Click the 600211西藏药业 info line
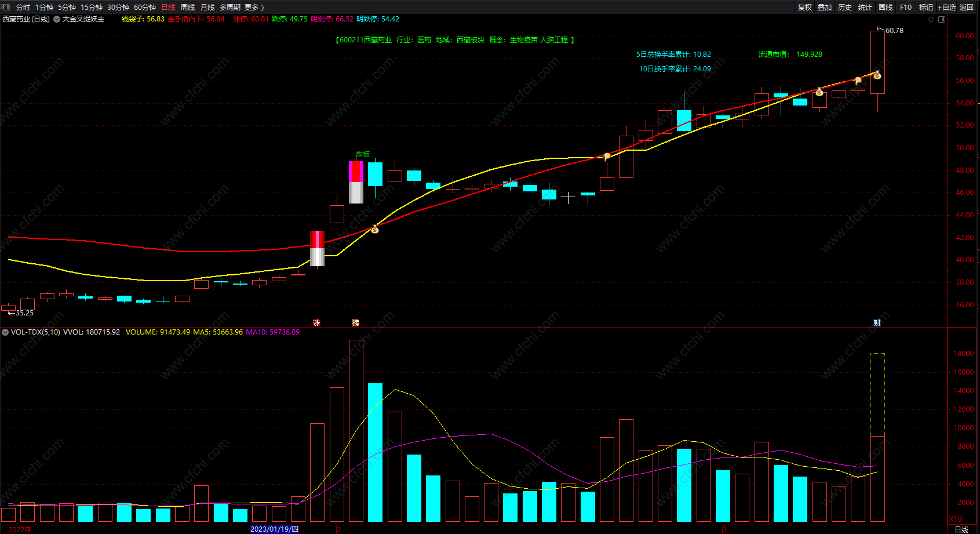 pyautogui.click(x=455, y=40)
